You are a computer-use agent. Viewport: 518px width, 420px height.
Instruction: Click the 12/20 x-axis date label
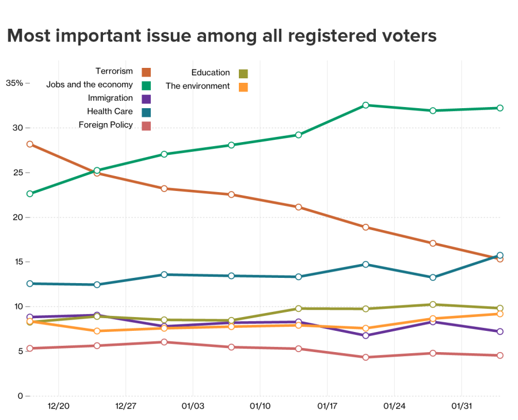(x=58, y=406)
